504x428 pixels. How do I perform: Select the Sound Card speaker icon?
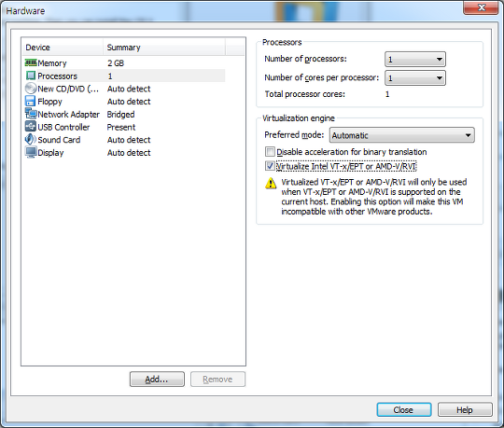[x=31, y=139]
